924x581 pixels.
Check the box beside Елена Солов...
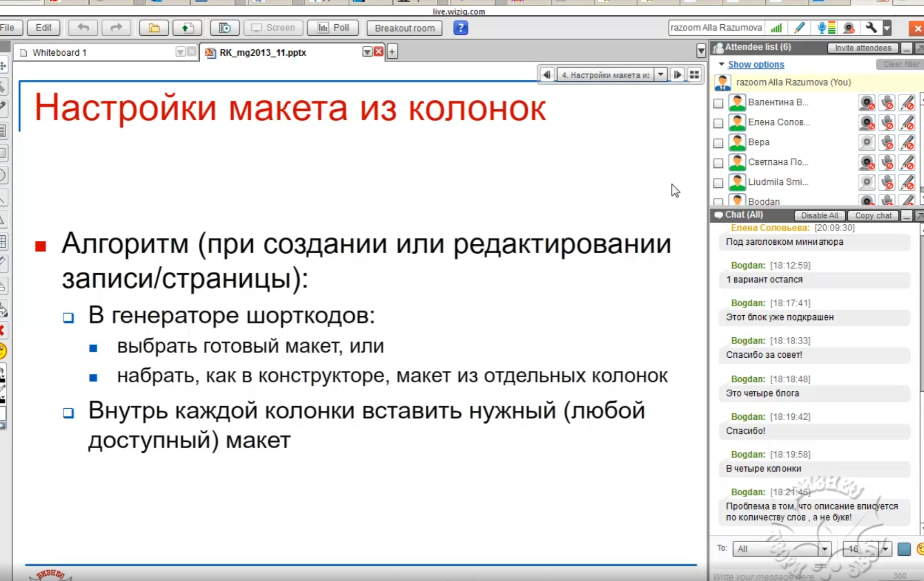pos(718,123)
